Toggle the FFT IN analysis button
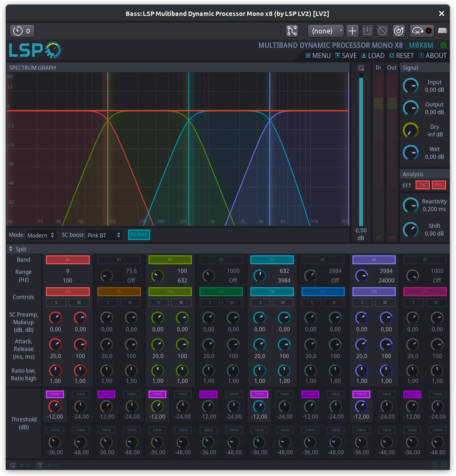The height and width of the screenshot is (476, 456). (x=423, y=185)
